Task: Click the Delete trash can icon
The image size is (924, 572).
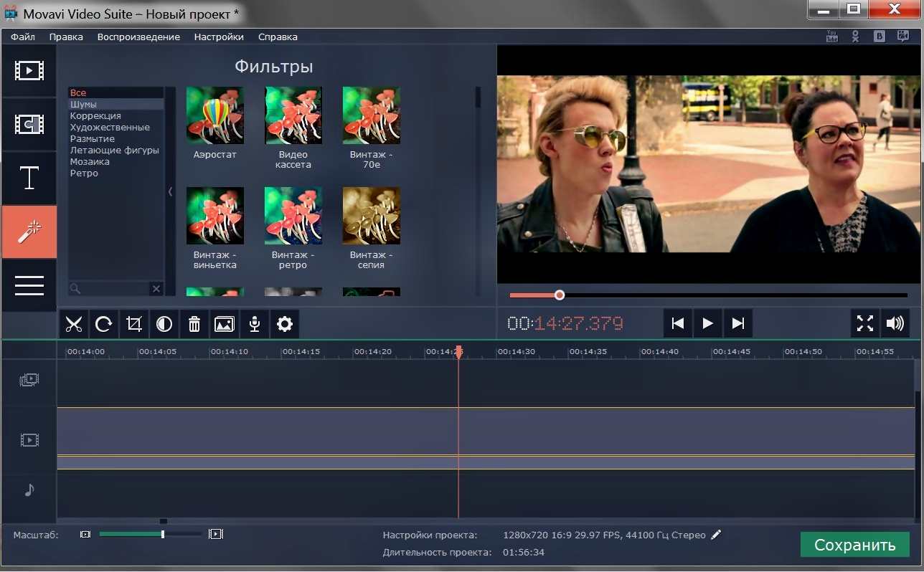Action: point(194,324)
